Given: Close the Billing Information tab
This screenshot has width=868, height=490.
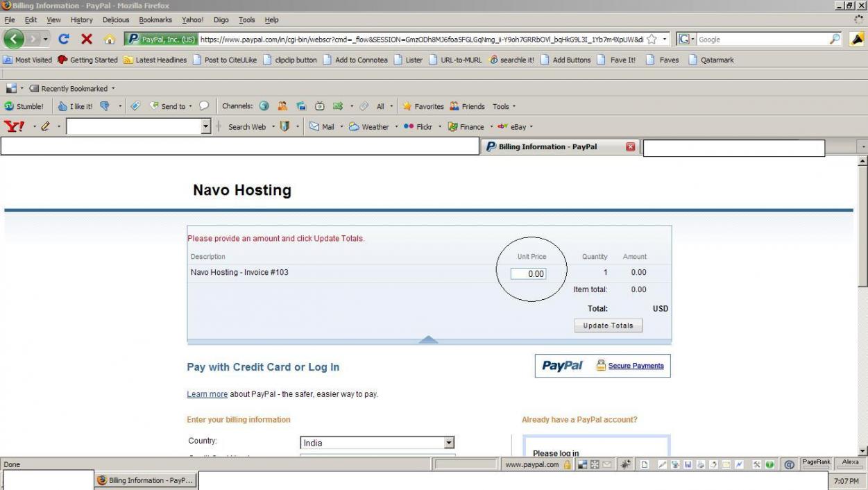Looking at the screenshot, I should [630, 146].
